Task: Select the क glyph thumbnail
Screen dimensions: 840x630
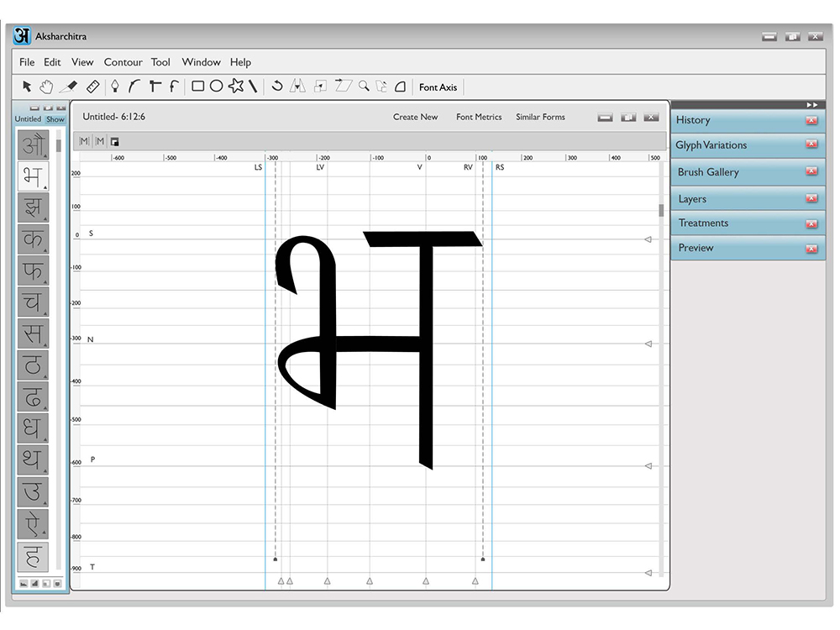Action: pos(33,239)
